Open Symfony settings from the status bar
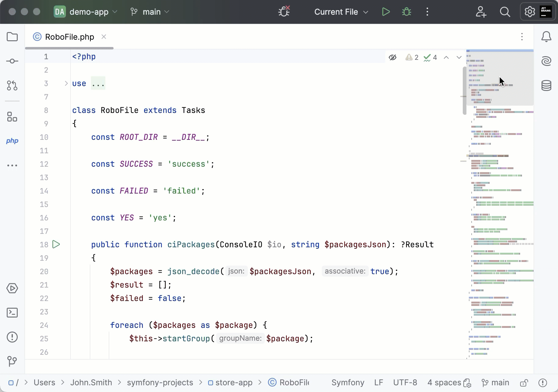Screen dimensions: 558x392 point(348,383)
